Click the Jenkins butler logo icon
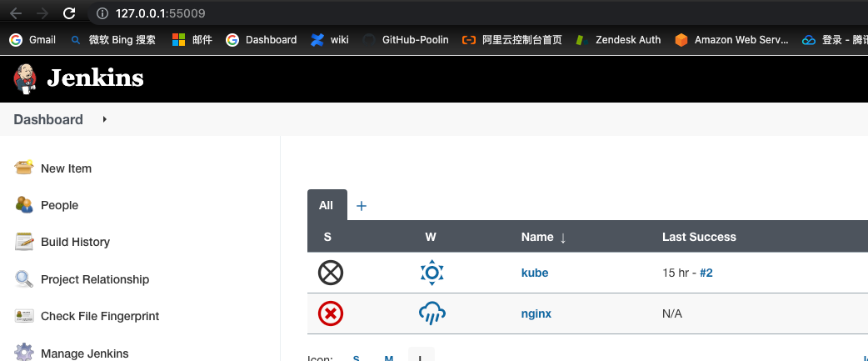The image size is (868, 361). click(24, 78)
